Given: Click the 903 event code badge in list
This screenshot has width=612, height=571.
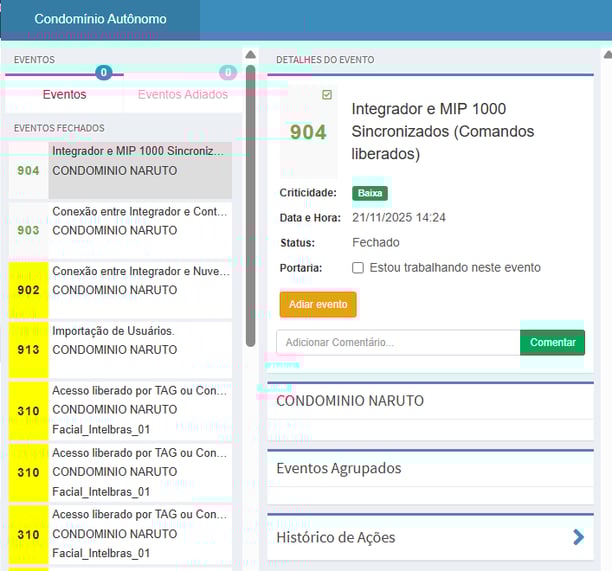Looking at the screenshot, I should [x=28, y=230].
